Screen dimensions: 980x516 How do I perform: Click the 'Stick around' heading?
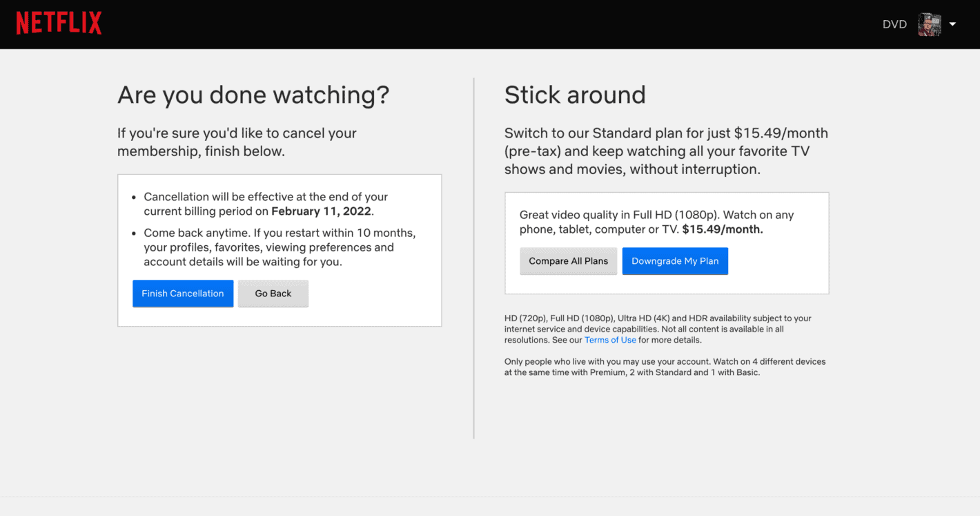pyautogui.click(x=575, y=95)
